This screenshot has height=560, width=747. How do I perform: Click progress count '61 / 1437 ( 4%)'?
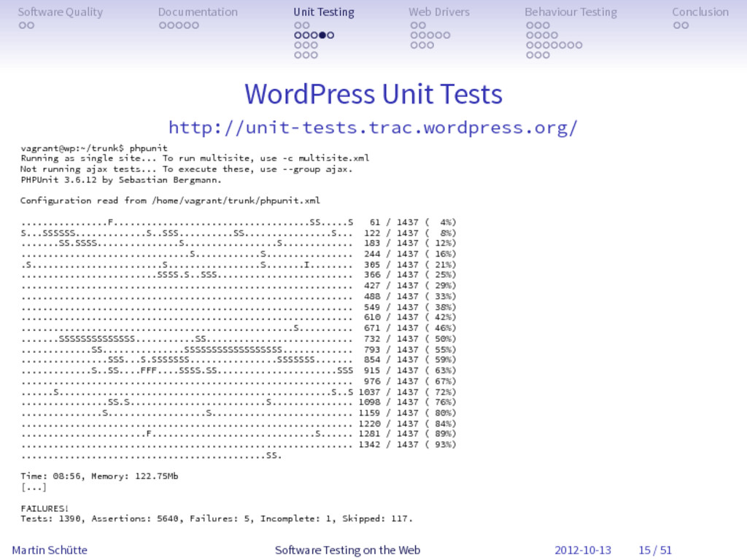click(x=413, y=222)
